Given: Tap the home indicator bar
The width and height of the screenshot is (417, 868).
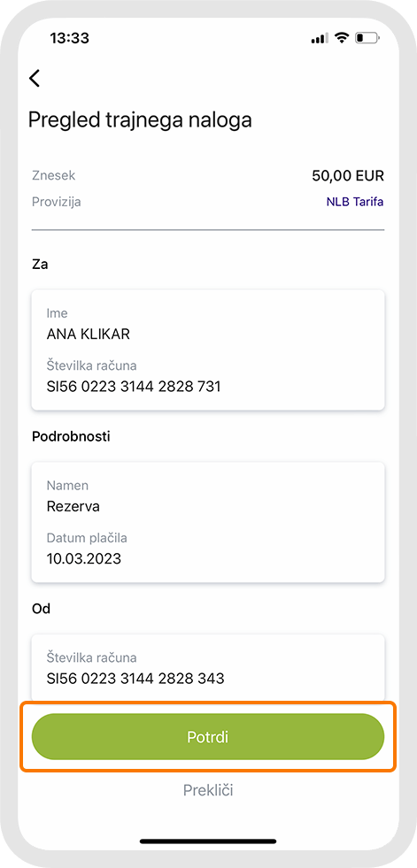Looking at the screenshot, I should [208, 841].
